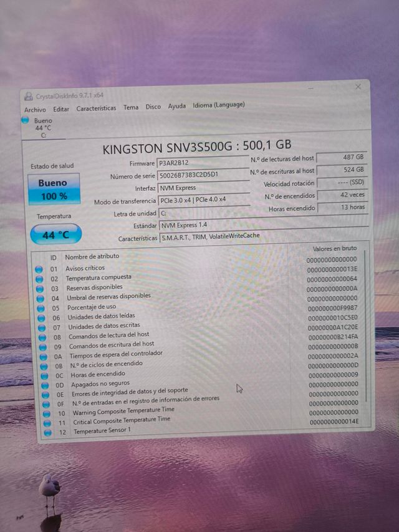
Task: Open the Idioma (Language) menu
Action: pos(218,105)
